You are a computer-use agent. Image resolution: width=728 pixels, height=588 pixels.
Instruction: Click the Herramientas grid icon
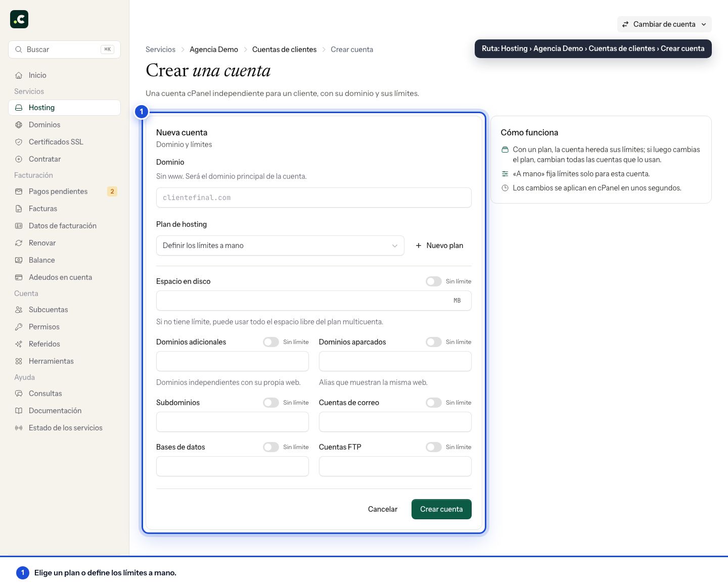click(19, 361)
